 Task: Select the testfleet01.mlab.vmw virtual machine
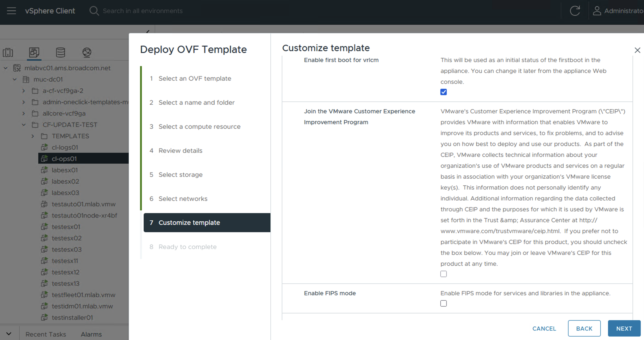coord(83,295)
